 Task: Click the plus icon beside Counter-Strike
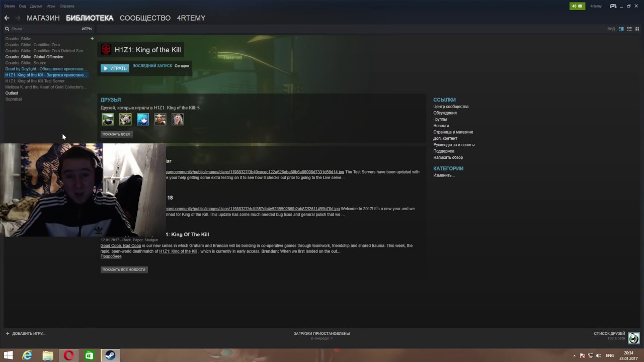(x=92, y=39)
